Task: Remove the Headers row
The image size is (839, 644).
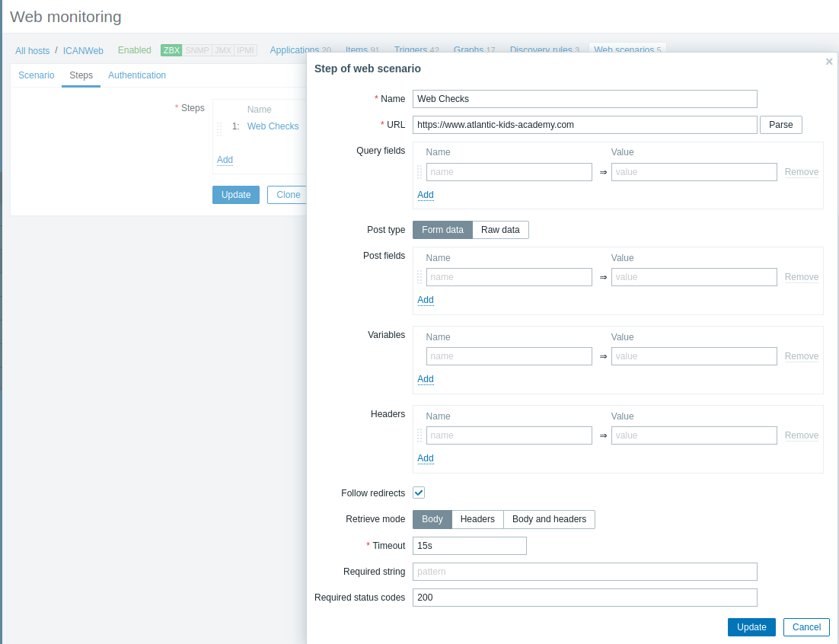Action: click(802, 435)
